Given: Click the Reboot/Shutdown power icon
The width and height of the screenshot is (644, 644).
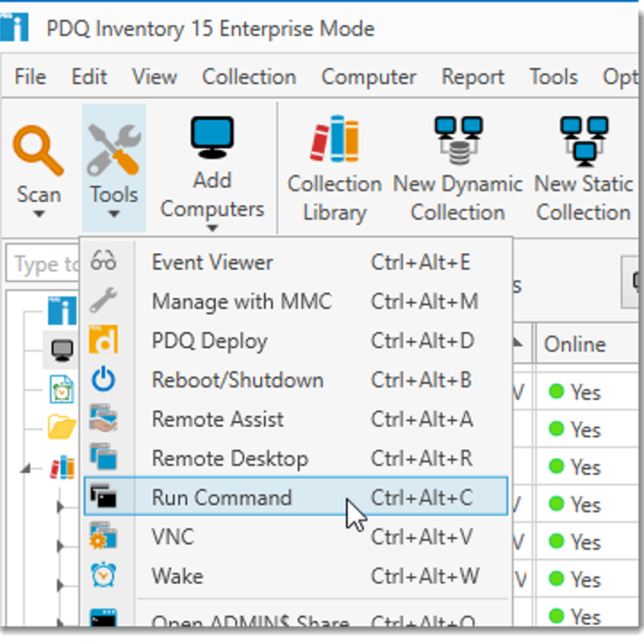Looking at the screenshot, I should (x=103, y=379).
